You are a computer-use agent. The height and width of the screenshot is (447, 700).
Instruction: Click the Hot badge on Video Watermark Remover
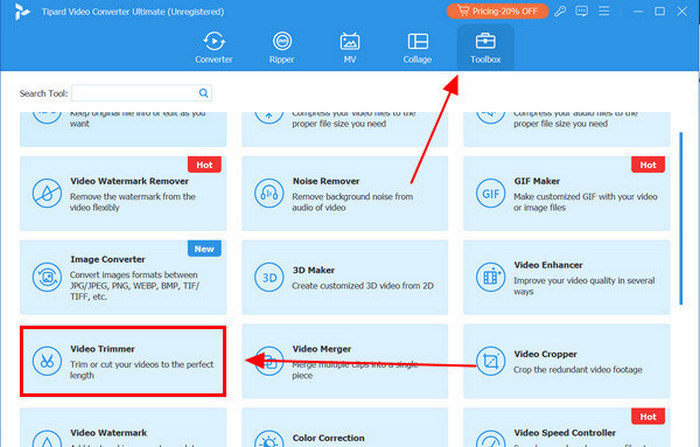[x=204, y=165]
